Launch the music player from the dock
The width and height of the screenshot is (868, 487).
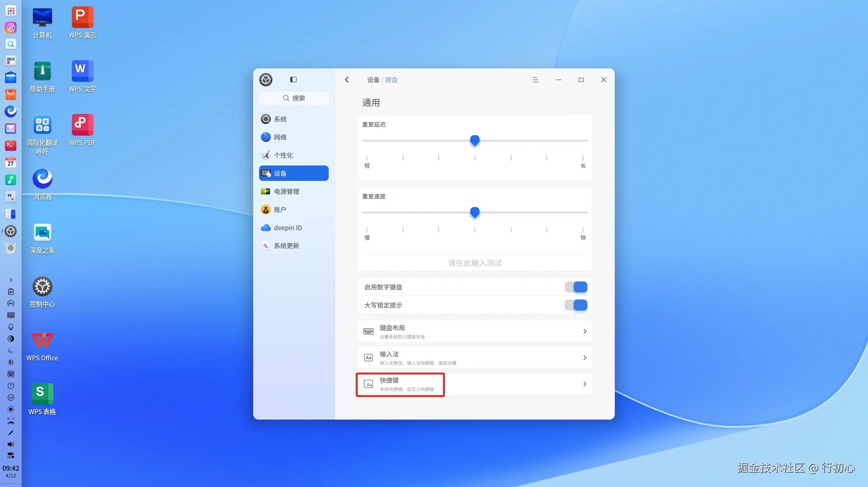click(x=11, y=180)
